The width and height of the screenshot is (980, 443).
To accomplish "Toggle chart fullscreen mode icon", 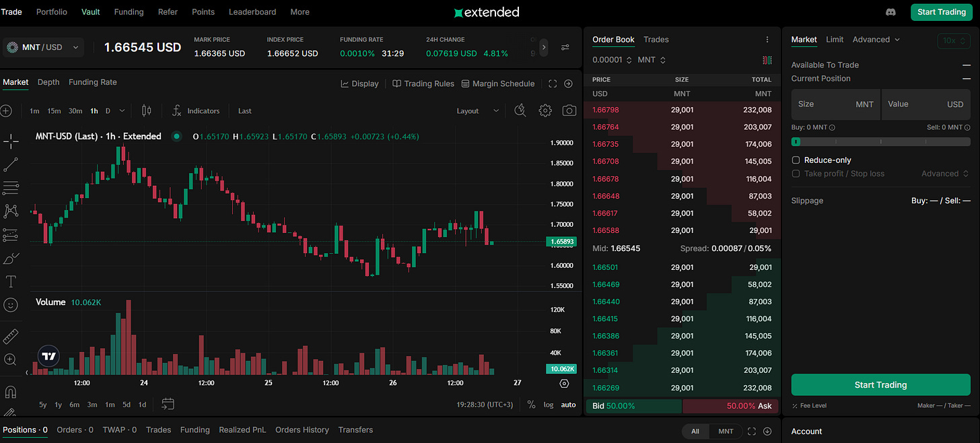I will tap(553, 83).
